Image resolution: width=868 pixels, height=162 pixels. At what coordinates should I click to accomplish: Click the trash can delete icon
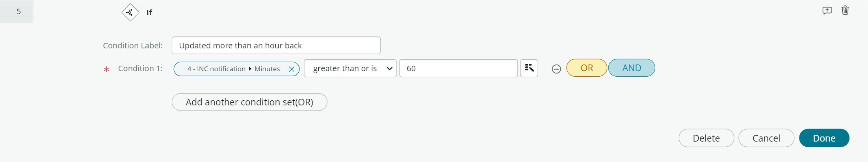click(x=845, y=10)
